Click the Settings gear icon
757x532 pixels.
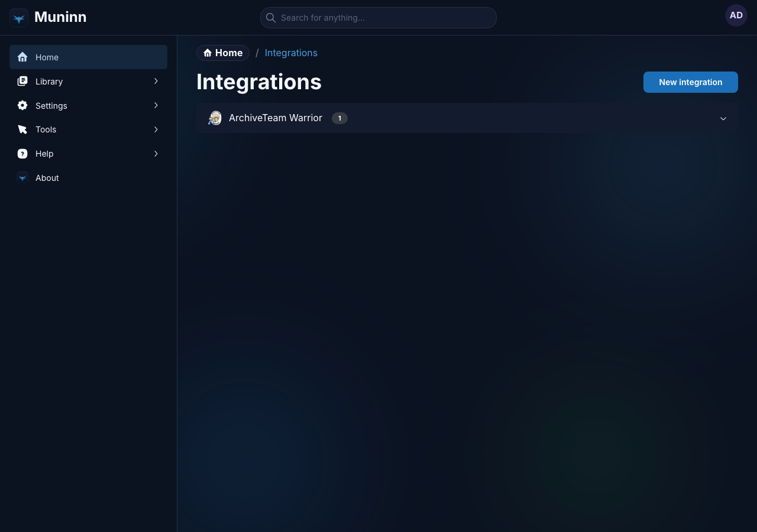(22, 105)
